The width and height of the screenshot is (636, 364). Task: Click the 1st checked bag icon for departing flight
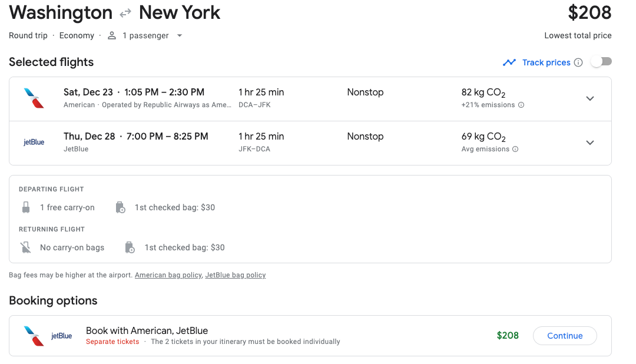point(120,207)
